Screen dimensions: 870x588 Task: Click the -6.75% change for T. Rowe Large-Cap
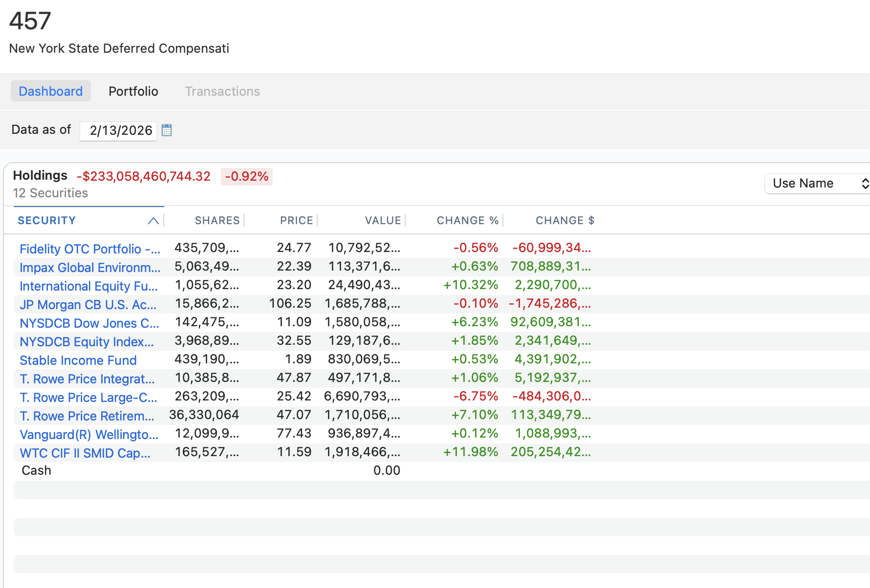click(476, 397)
